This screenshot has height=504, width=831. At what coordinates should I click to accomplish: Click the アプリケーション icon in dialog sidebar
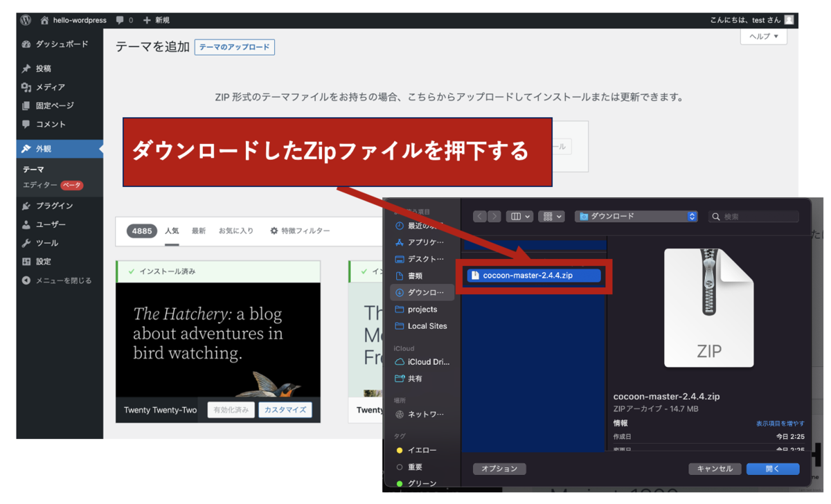[x=399, y=242]
